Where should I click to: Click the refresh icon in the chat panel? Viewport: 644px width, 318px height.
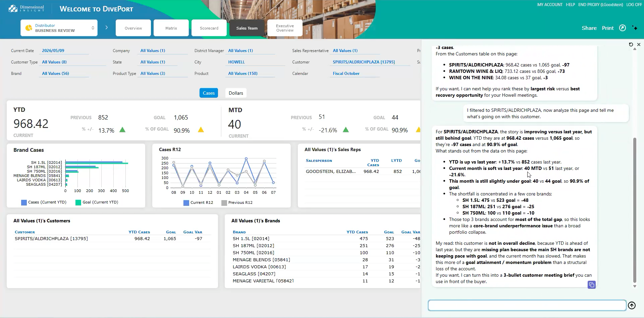[631, 44]
